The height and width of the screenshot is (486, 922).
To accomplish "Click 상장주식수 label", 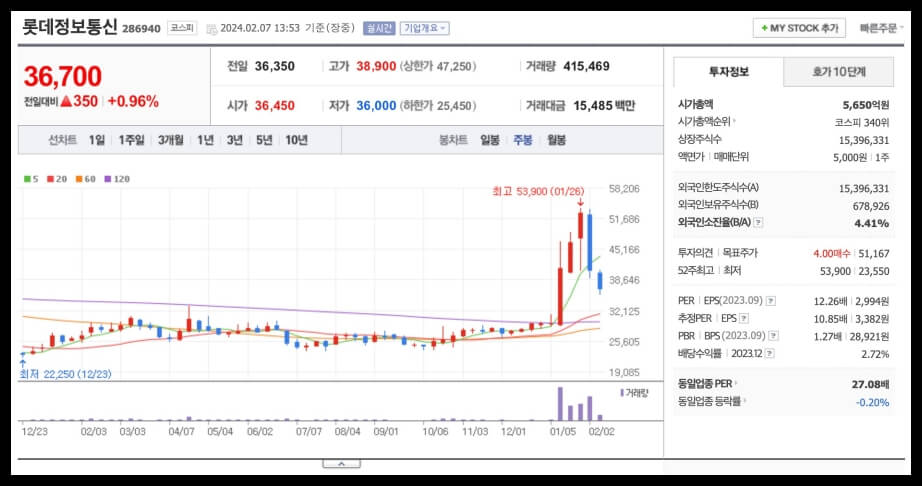I will [x=700, y=139].
